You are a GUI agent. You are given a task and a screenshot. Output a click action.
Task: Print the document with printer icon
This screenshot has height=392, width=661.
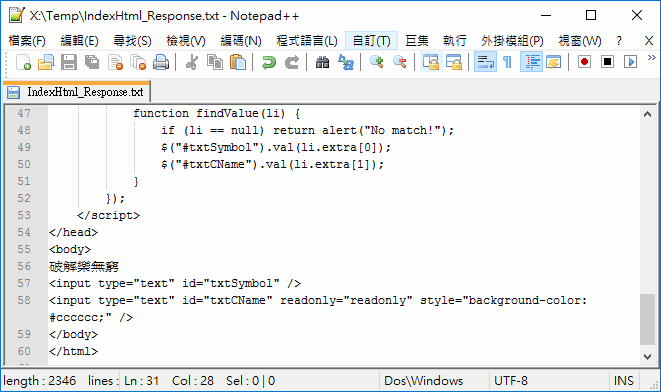point(161,62)
